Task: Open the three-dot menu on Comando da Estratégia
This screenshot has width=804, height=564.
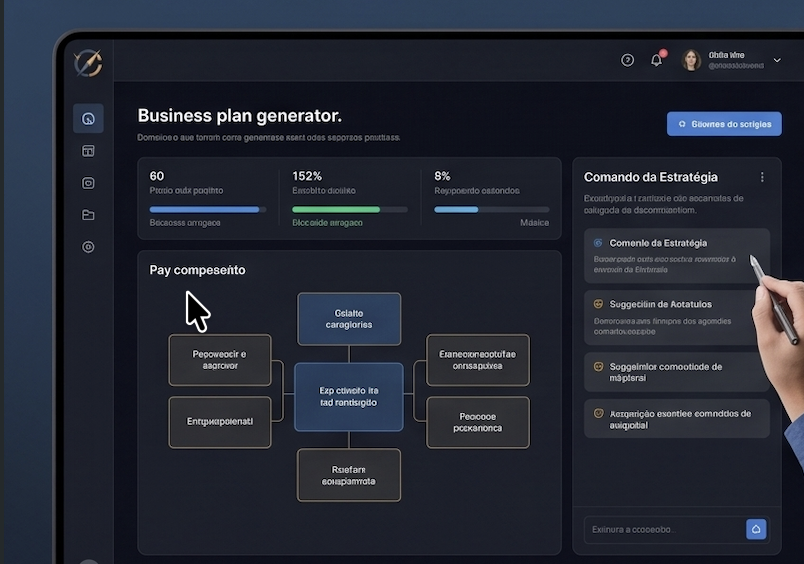Action: [x=762, y=177]
